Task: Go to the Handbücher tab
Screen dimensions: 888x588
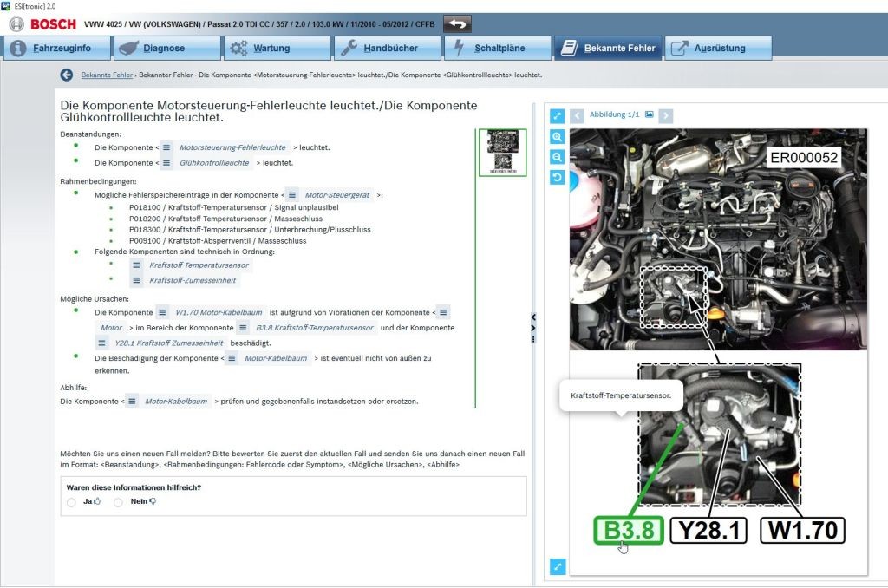Action: pyautogui.click(x=388, y=49)
